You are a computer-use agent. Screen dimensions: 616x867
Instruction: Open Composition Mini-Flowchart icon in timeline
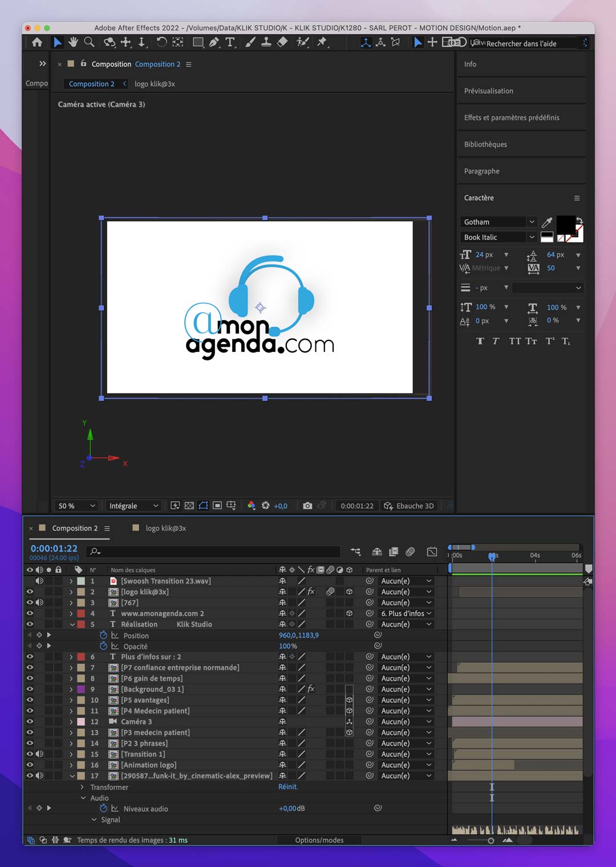[x=356, y=552]
